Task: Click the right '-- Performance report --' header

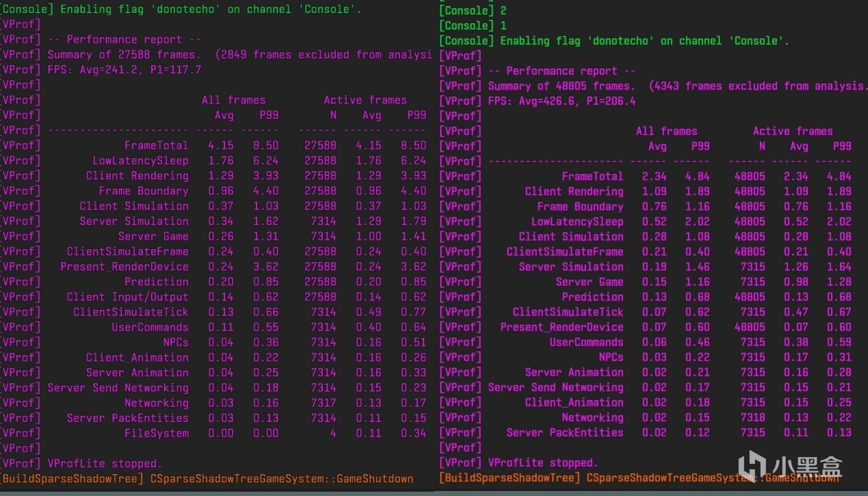Action: (x=562, y=71)
